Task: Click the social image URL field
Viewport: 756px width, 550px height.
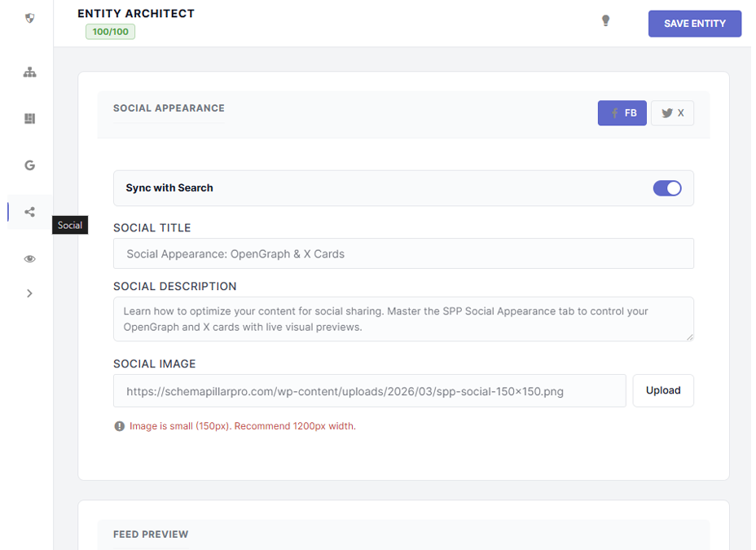Action: 368,390
